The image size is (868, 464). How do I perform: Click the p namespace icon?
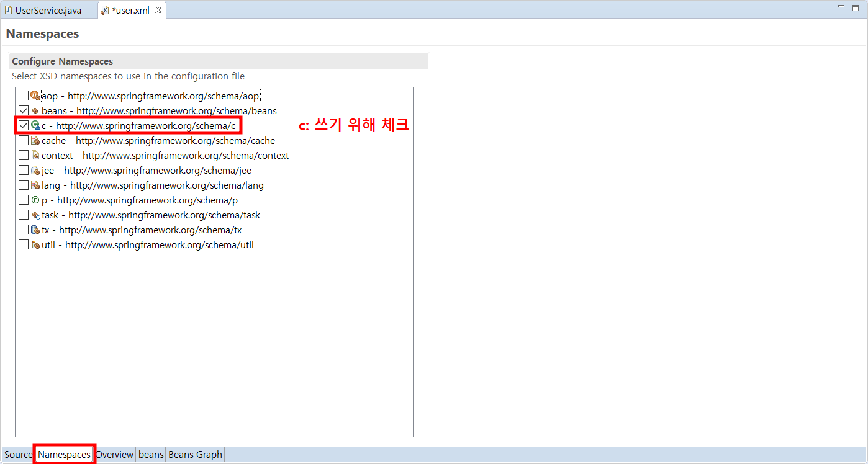tap(35, 200)
